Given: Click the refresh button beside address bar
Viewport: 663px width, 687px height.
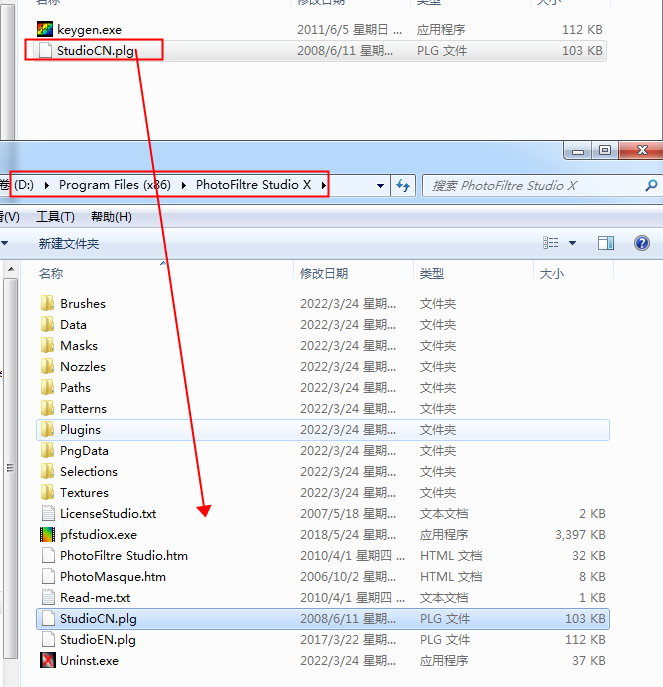Looking at the screenshot, I should click(404, 185).
